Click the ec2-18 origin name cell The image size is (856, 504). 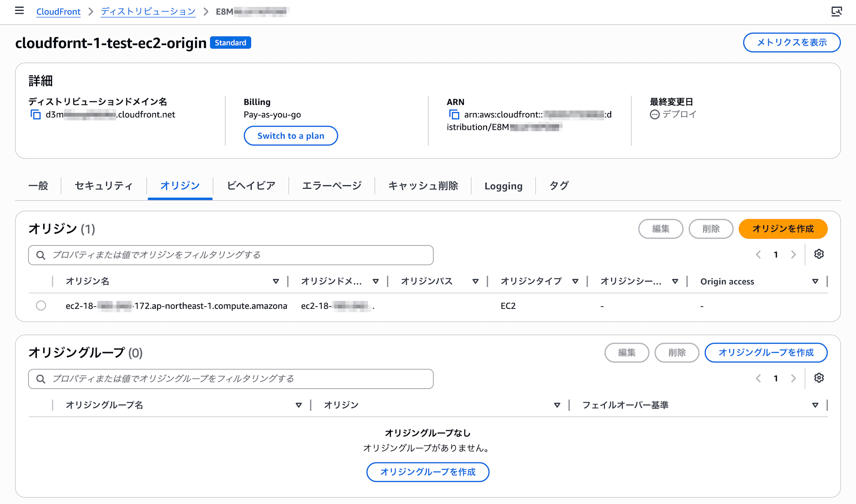(x=176, y=306)
